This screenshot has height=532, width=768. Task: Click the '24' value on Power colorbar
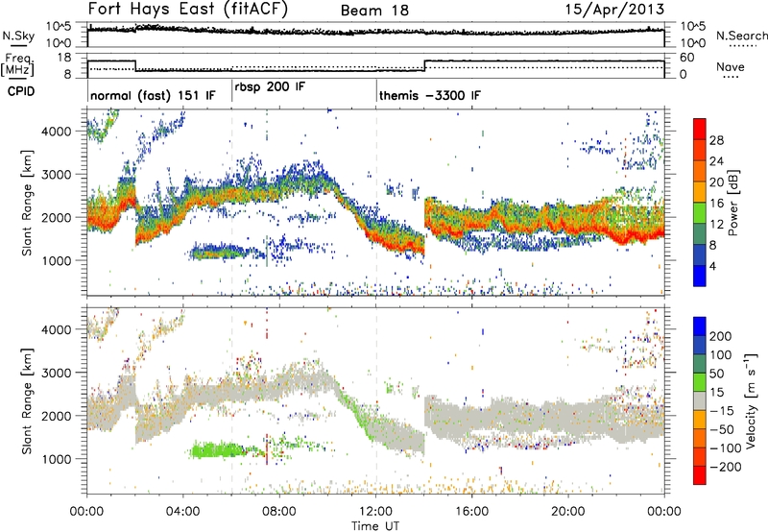716,161
